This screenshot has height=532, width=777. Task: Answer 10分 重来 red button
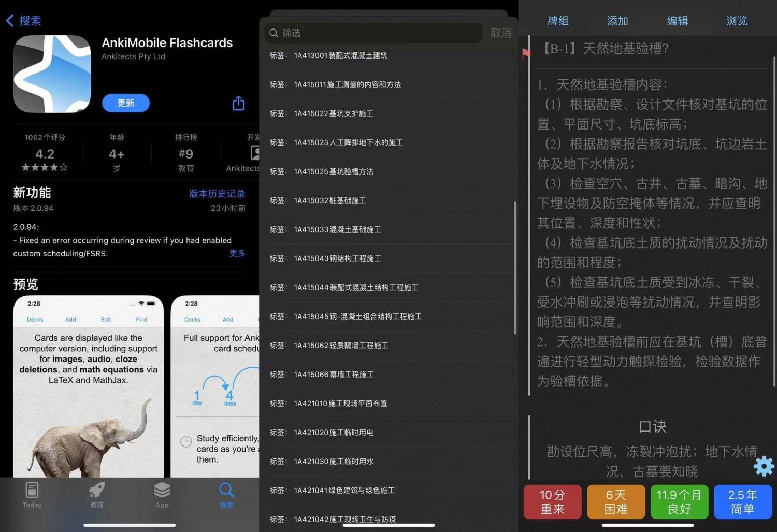pyautogui.click(x=553, y=502)
